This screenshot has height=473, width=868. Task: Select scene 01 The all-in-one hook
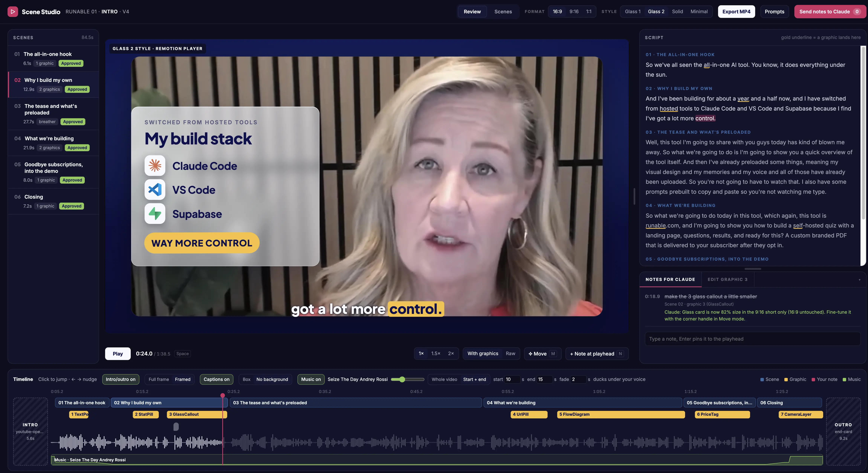pyautogui.click(x=53, y=59)
